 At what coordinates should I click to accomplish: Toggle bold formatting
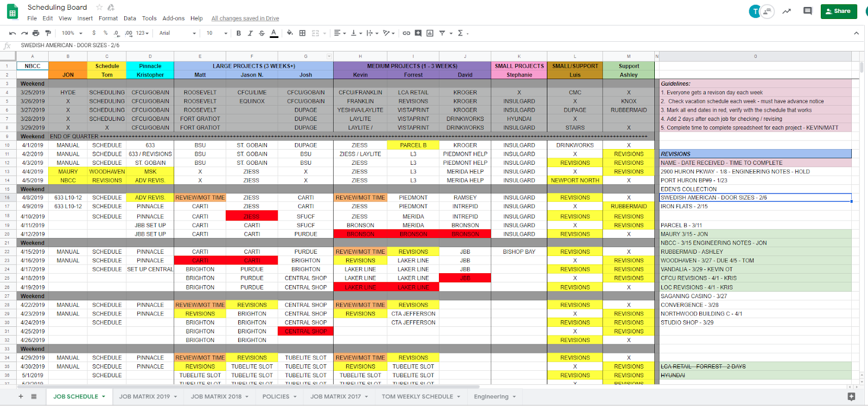click(239, 33)
